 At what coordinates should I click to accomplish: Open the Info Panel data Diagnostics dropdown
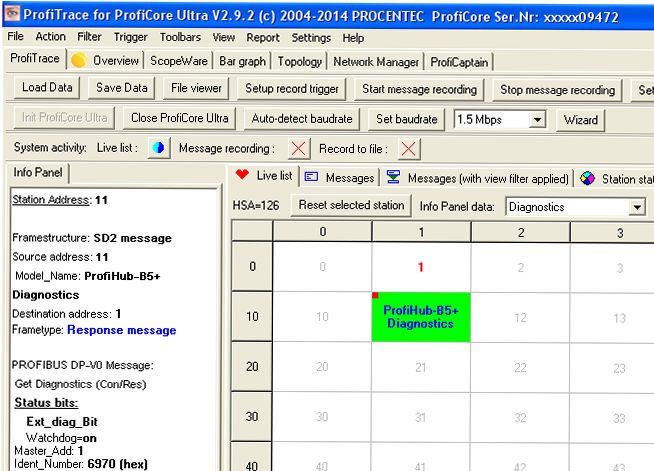[637, 207]
